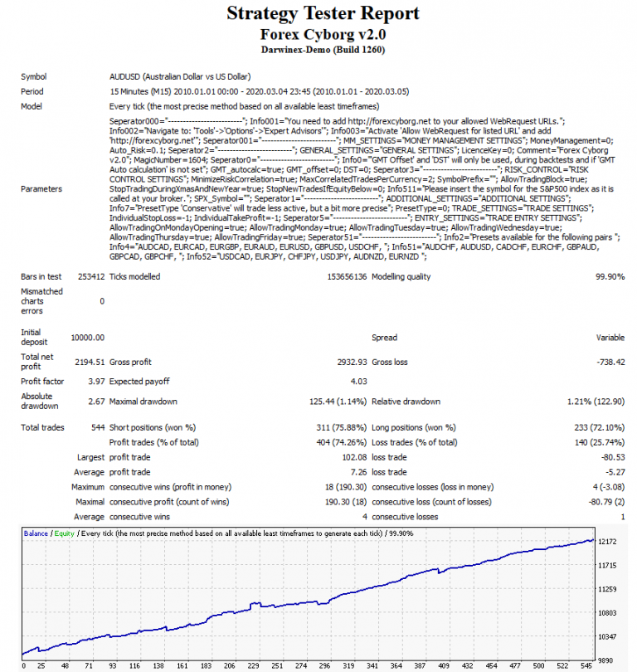This screenshot has width=637, height=672.
Task: Click the Loss trades value '140 (25.74%)'
Action: pyautogui.click(x=600, y=442)
